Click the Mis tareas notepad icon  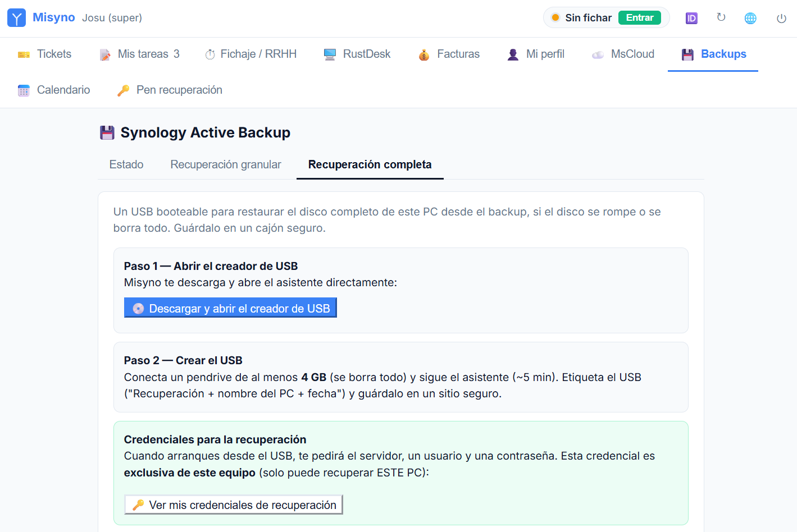pyautogui.click(x=105, y=54)
